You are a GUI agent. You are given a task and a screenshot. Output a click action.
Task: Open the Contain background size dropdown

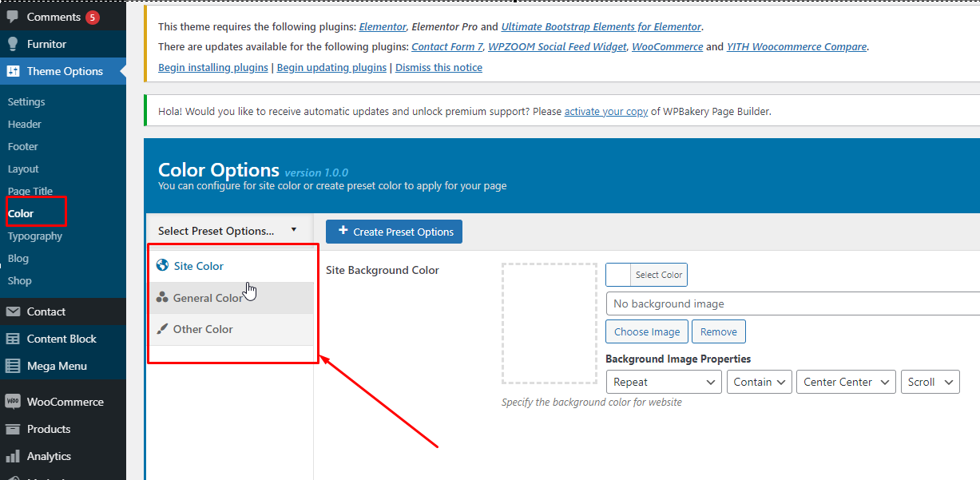[x=759, y=382]
